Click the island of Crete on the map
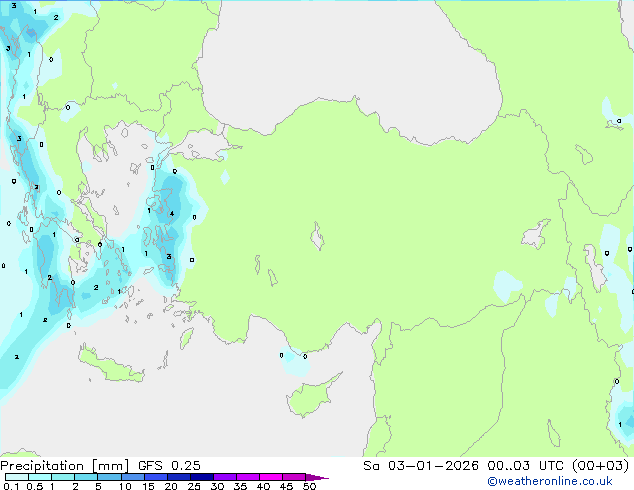 pos(111,366)
